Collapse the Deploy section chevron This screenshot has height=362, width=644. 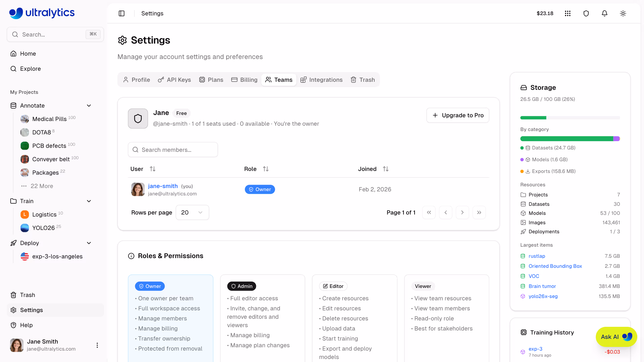[x=89, y=243]
